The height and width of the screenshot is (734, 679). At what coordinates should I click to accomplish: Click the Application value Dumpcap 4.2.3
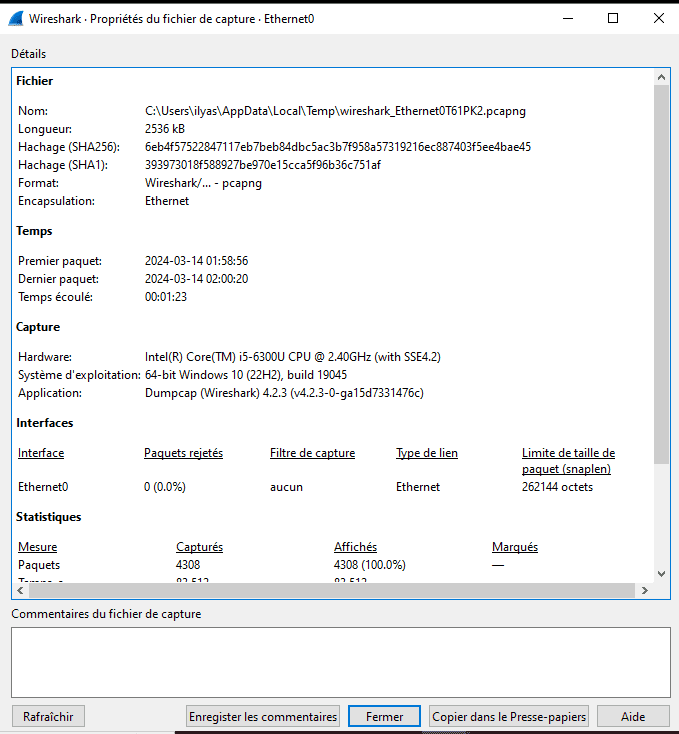pyautogui.click(x=284, y=393)
